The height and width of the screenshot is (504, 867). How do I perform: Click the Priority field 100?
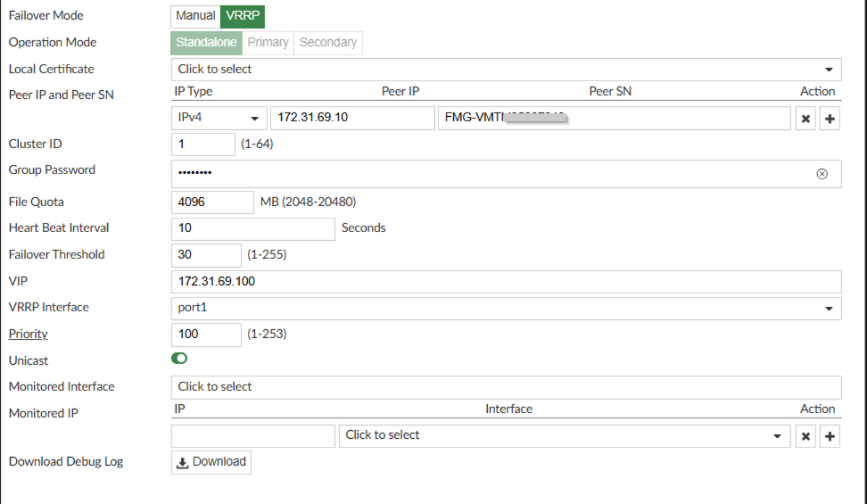click(206, 335)
